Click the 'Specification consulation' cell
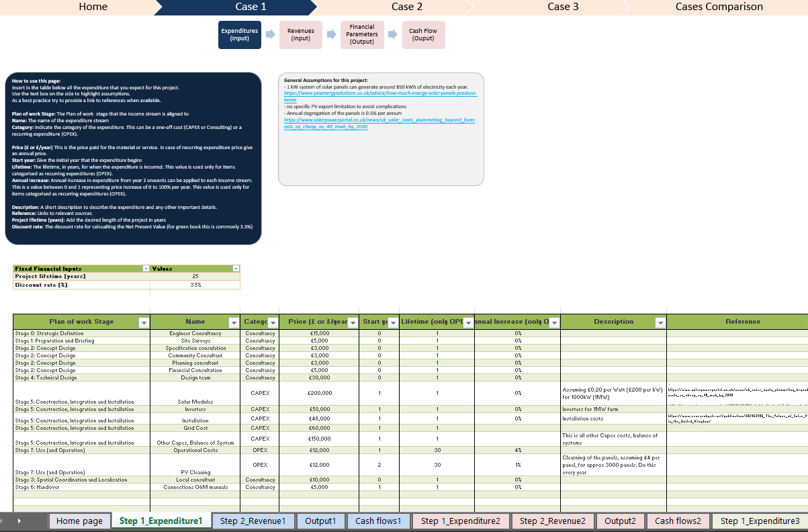The width and height of the screenshot is (808, 532). [x=195, y=348]
